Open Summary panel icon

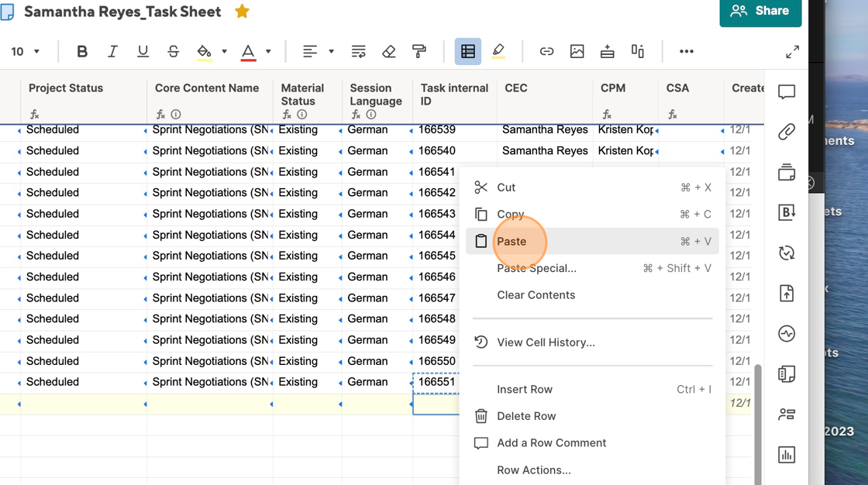click(x=787, y=374)
